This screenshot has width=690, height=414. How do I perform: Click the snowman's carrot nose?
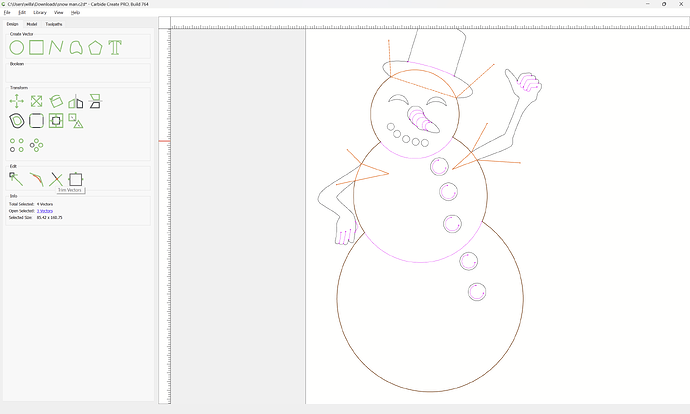(x=423, y=119)
